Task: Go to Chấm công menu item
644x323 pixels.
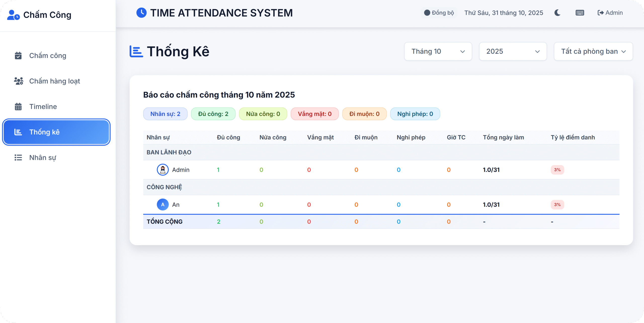Action: (x=48, y=56)
